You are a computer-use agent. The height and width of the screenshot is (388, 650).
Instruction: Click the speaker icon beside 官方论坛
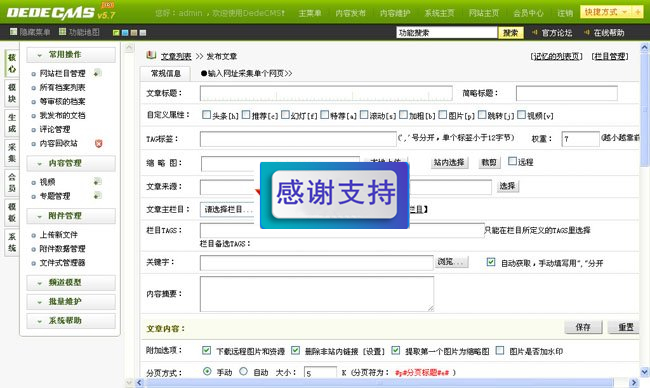click(535, 32)
